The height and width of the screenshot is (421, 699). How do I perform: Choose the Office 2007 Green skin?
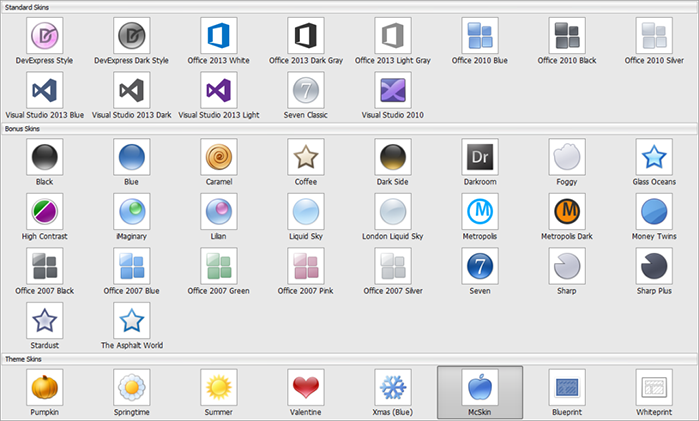pyautogui.click(x=218, y=266)
